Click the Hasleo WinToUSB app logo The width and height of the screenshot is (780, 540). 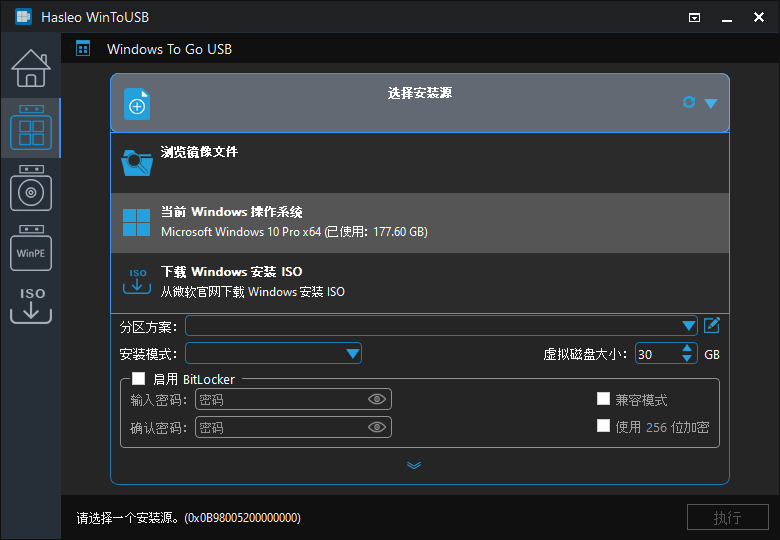pyautogui.click(x=23, y=17)
